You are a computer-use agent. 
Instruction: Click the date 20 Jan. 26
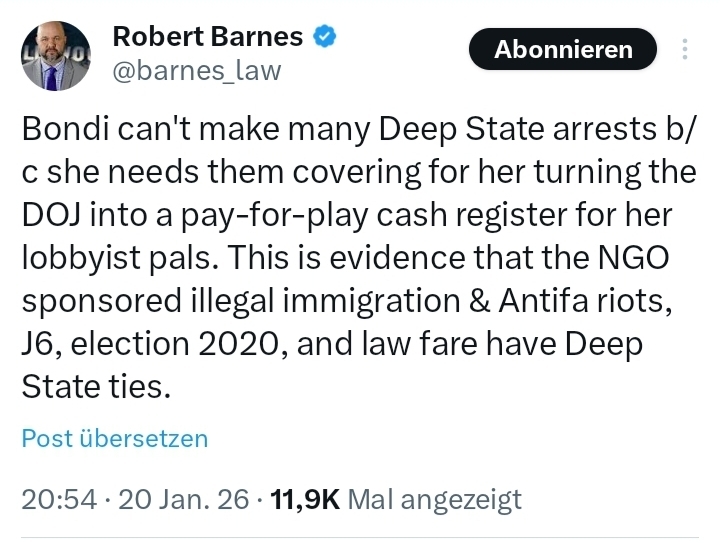pyautogui.click(x=183, y=499)
